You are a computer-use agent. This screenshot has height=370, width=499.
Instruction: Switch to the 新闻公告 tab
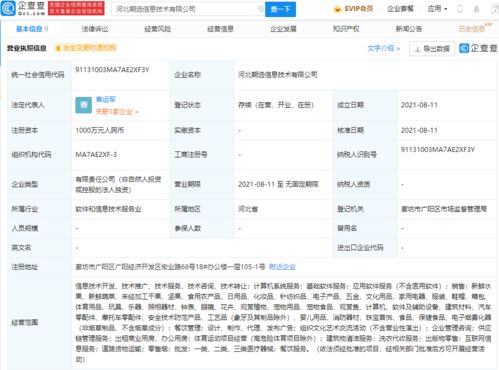point(409,29)
